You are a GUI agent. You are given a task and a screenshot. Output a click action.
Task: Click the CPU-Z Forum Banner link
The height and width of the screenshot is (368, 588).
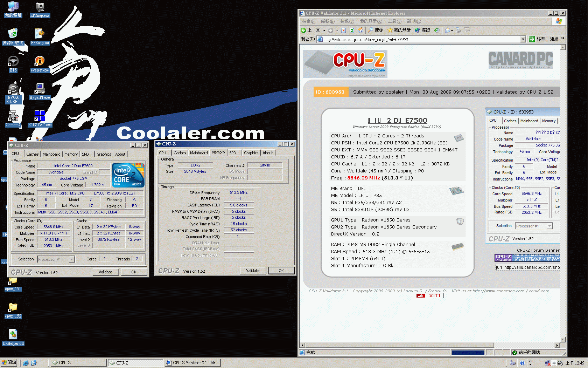(x=538, y=250)
